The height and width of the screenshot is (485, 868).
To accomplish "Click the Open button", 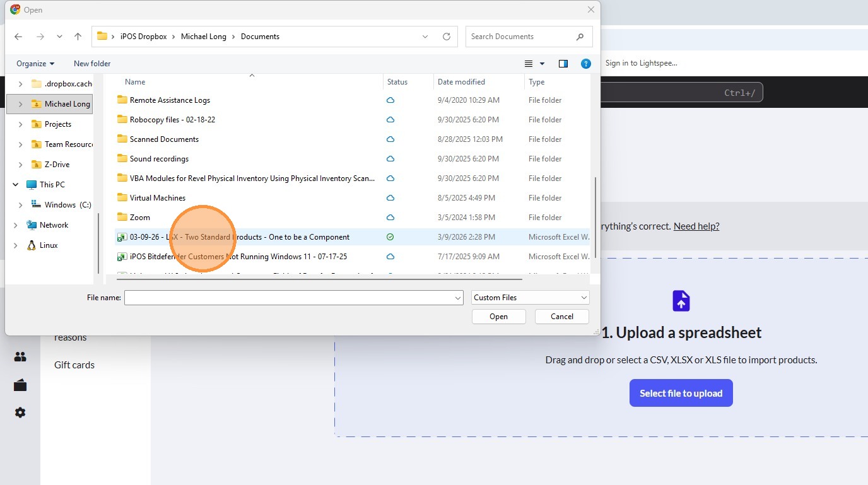I will [x=498, y=317].
